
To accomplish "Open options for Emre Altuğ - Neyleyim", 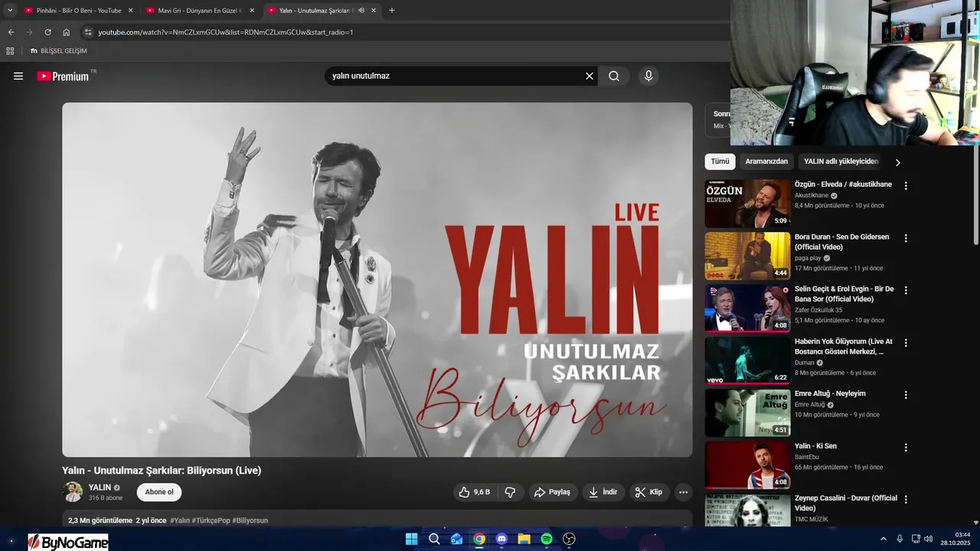I will click(906, 395).
